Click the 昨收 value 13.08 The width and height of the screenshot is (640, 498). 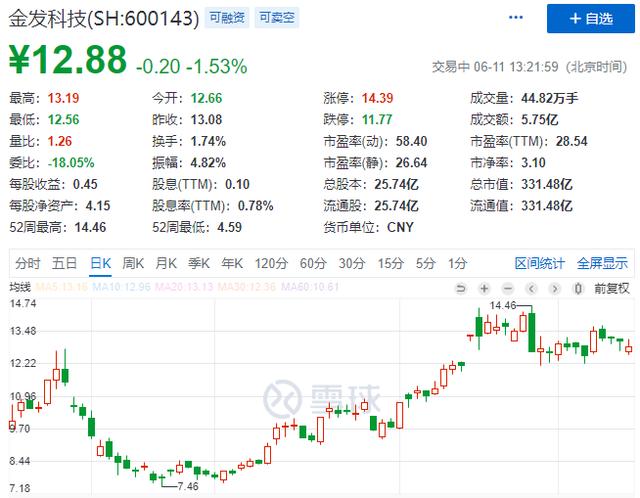[207, 120]
